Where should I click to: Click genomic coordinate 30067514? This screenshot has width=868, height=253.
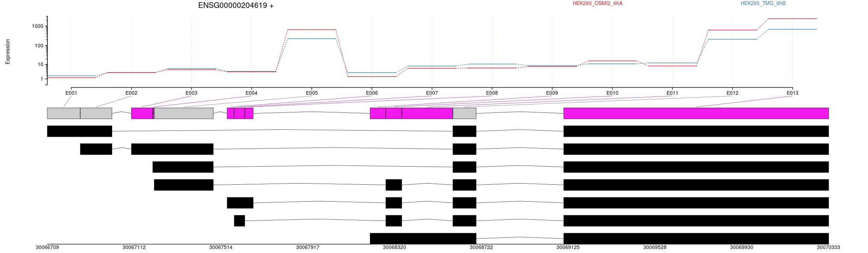click(221, 248)
